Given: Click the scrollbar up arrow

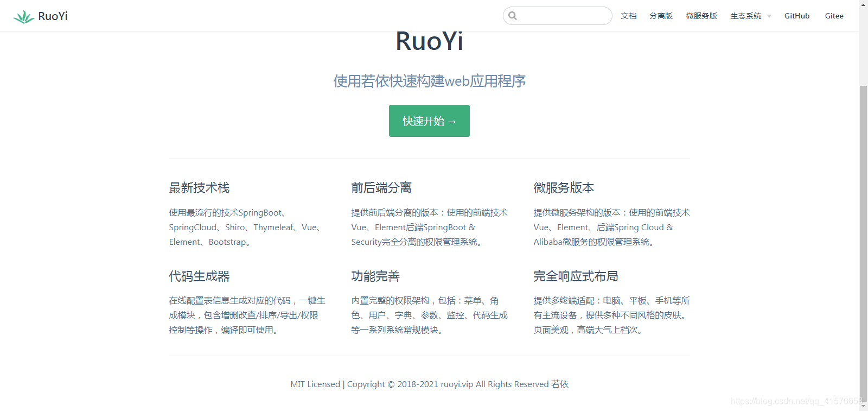Looking at the screenshot, I should point(863,4).
